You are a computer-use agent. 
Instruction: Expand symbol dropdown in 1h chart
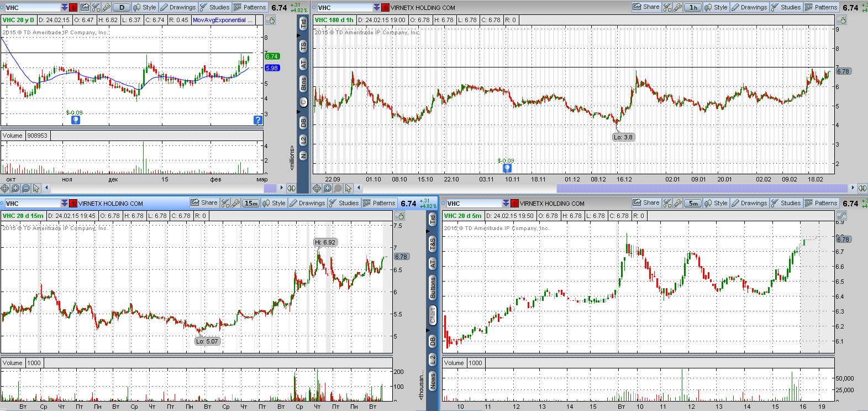[377, 7]
